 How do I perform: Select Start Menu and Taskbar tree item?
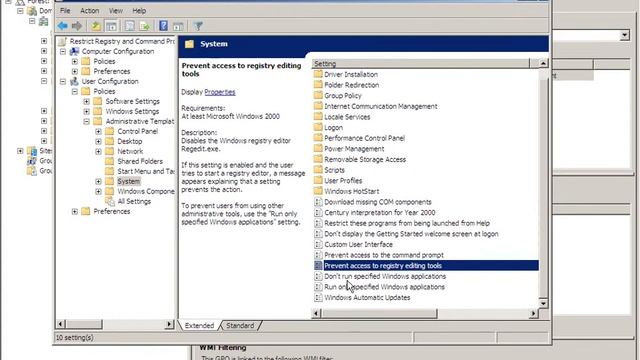click(x=146, y=171)
